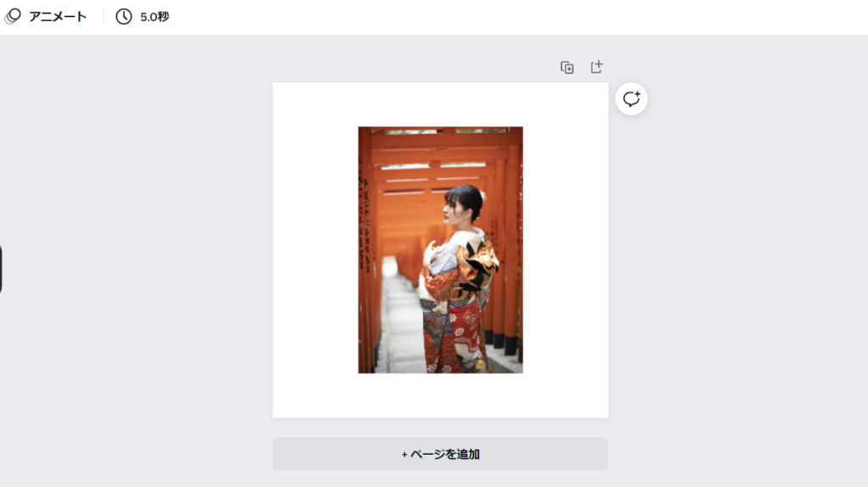Image resolution: width=868 pixels, height=487 pixels.
Task: Open the 5.0秒 page duration setting
Action: pyautogui.click(x=142, y=17)
